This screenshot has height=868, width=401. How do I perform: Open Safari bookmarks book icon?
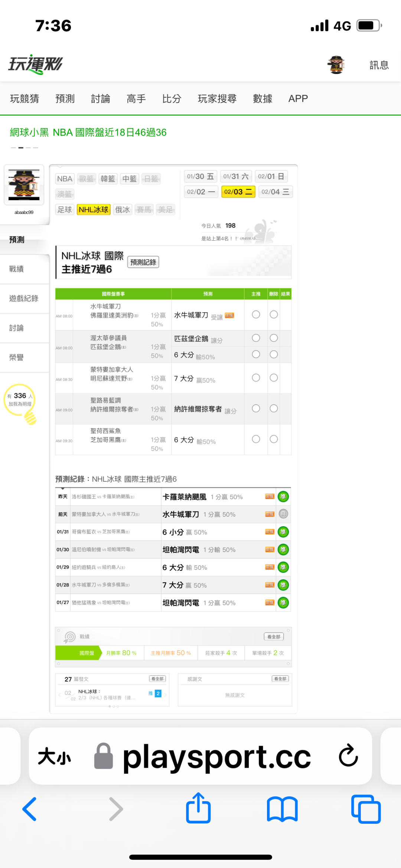(x=282, y=809)
